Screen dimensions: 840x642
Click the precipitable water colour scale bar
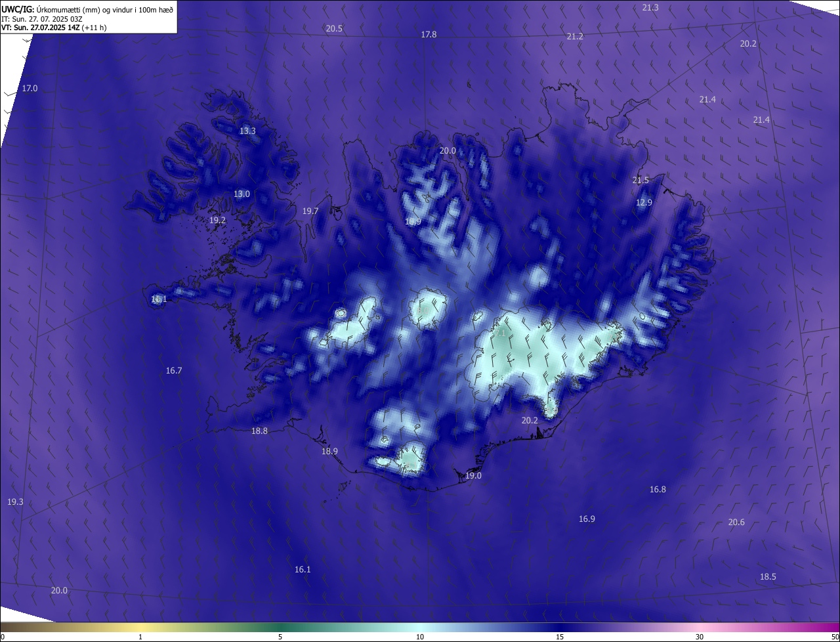point(420,627)
